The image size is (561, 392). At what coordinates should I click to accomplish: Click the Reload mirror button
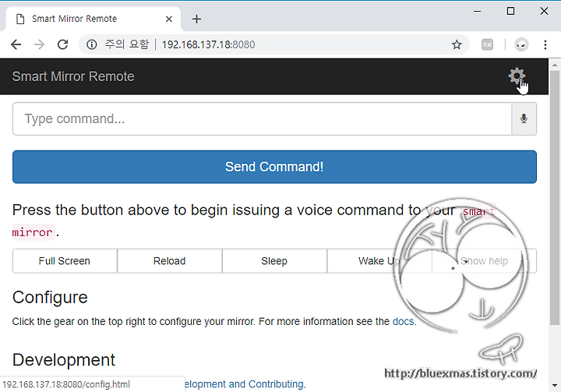170,261
